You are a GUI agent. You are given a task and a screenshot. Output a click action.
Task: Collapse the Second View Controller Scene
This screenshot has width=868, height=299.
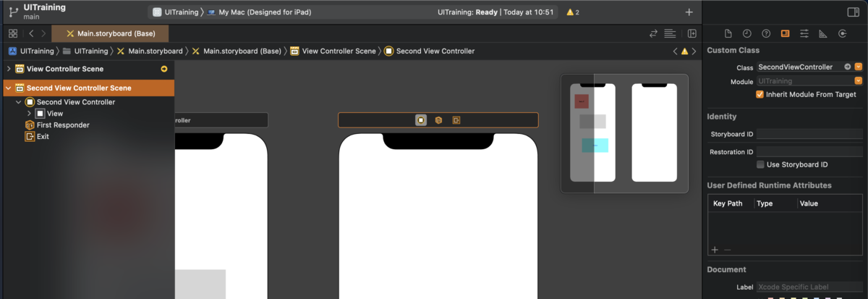[9, 88]
